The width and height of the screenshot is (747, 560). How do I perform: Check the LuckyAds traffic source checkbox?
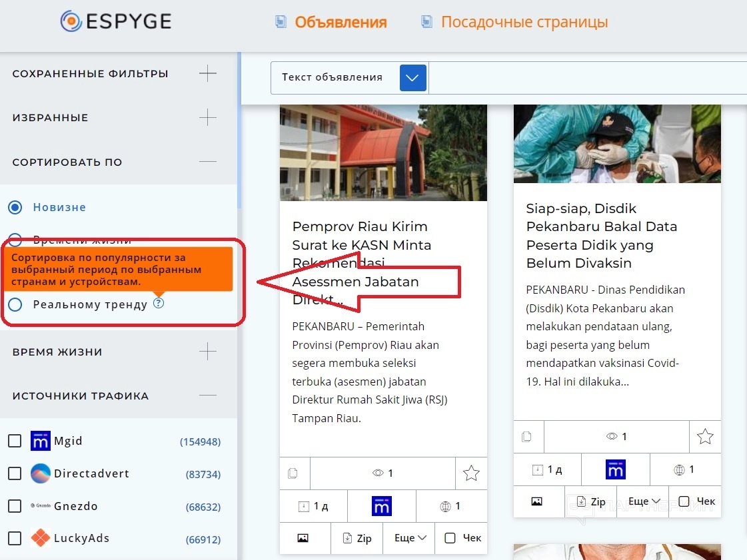[15, 539]
